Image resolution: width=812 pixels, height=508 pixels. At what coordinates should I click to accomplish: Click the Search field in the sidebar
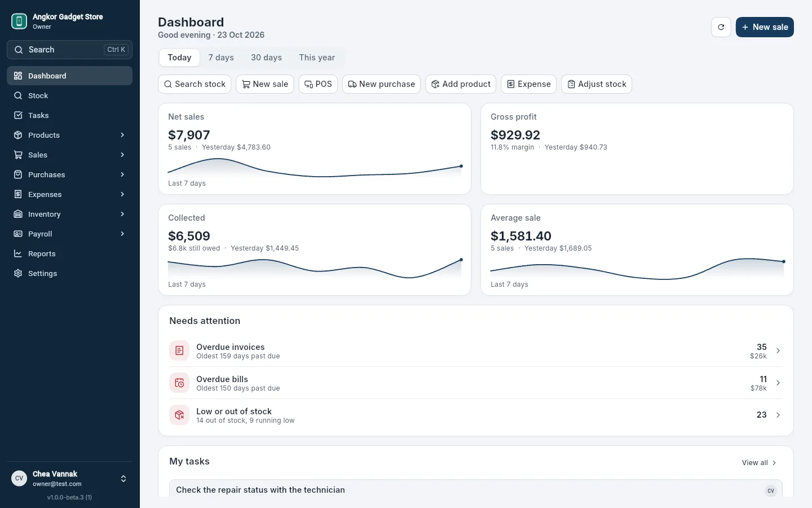pos(69,50)
